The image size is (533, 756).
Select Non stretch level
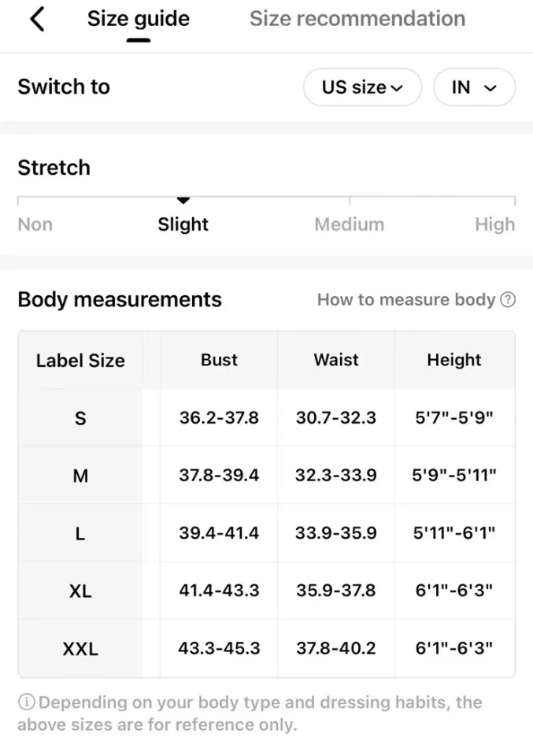click(35, 224)
